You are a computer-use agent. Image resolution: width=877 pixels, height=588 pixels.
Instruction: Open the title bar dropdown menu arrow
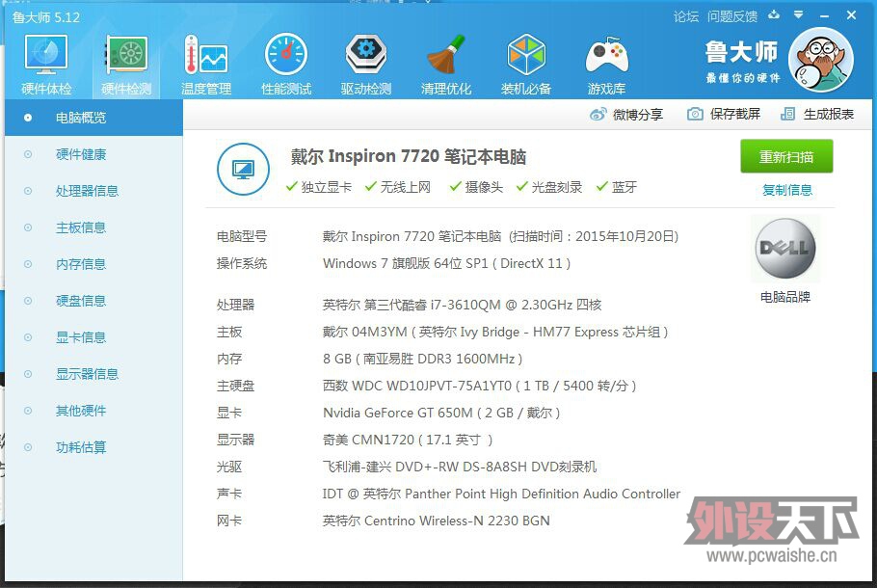coord(798,15)
